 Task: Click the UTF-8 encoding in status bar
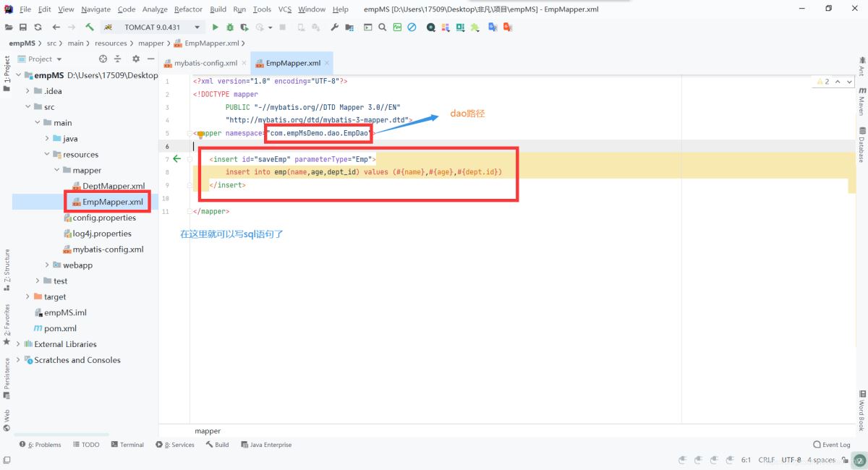click(x=791, y=460)
